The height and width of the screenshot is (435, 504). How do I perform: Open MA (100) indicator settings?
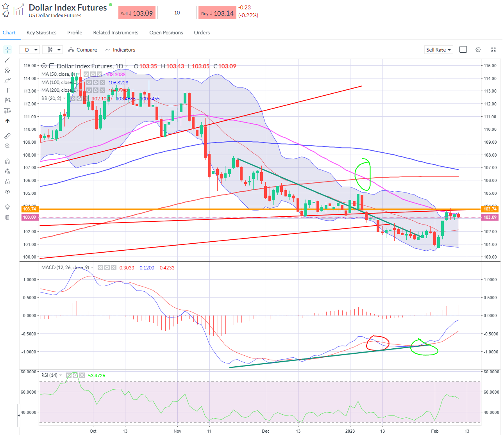[x=96, y=82]
